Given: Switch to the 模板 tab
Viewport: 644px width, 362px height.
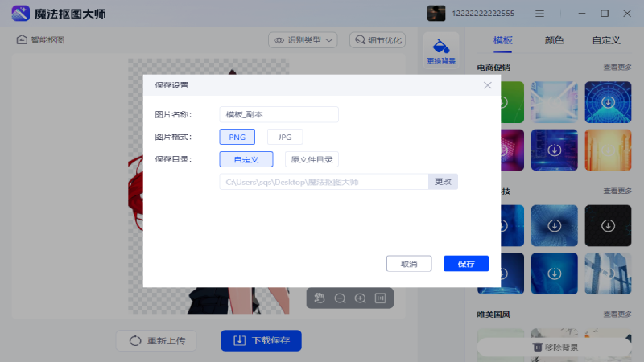Looking at the screenshot, I should [502, 40].
